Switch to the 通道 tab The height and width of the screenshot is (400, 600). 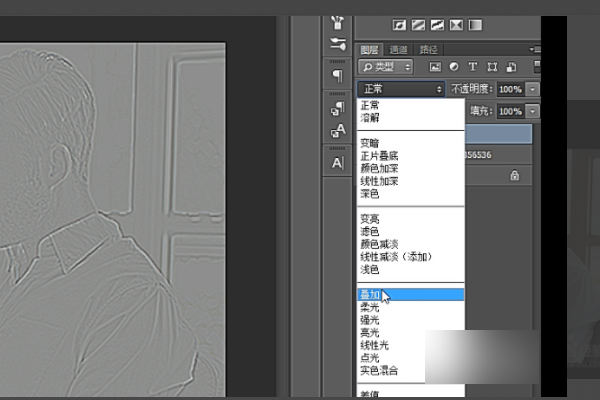[x=399, y=49]
